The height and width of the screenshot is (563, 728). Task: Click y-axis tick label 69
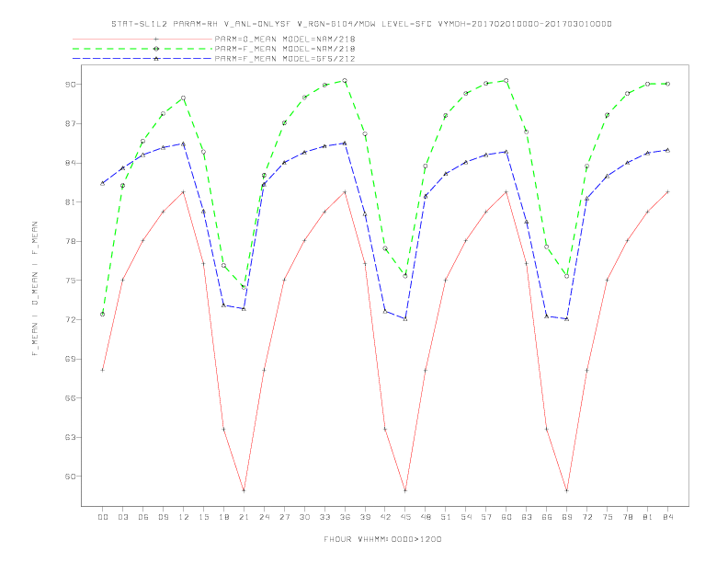pyautogui.click(x=71, y=359)
